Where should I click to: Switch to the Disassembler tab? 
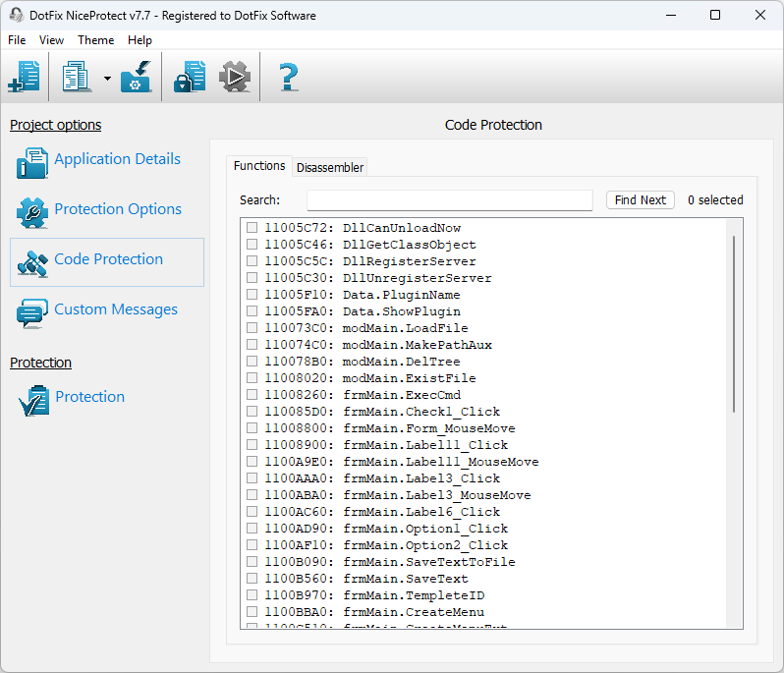coord(330,167)
